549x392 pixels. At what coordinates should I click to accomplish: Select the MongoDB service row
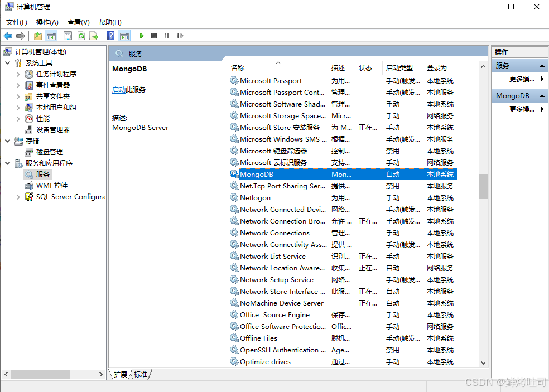click(343, 175)
